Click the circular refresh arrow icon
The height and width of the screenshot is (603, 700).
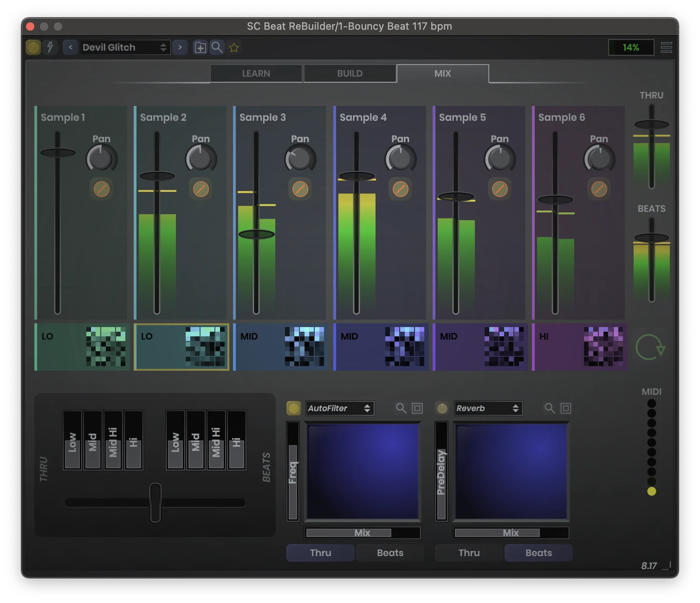[x=650, y=347]
